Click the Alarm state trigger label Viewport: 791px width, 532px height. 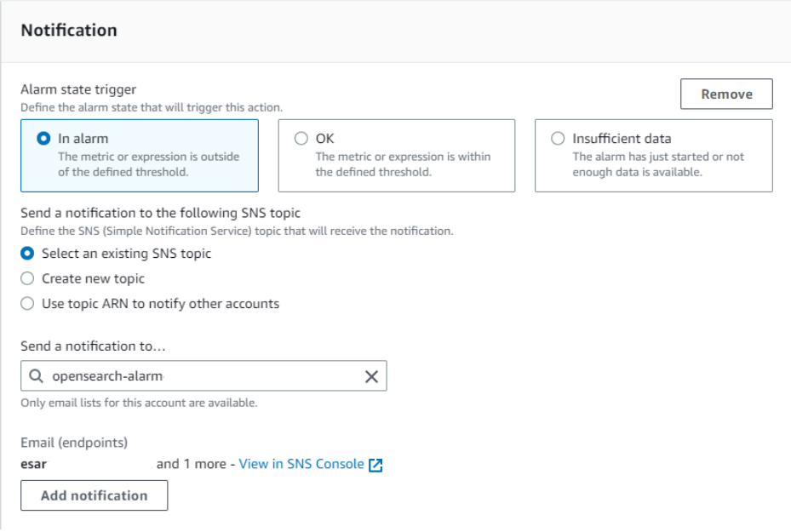pos(78,89)
